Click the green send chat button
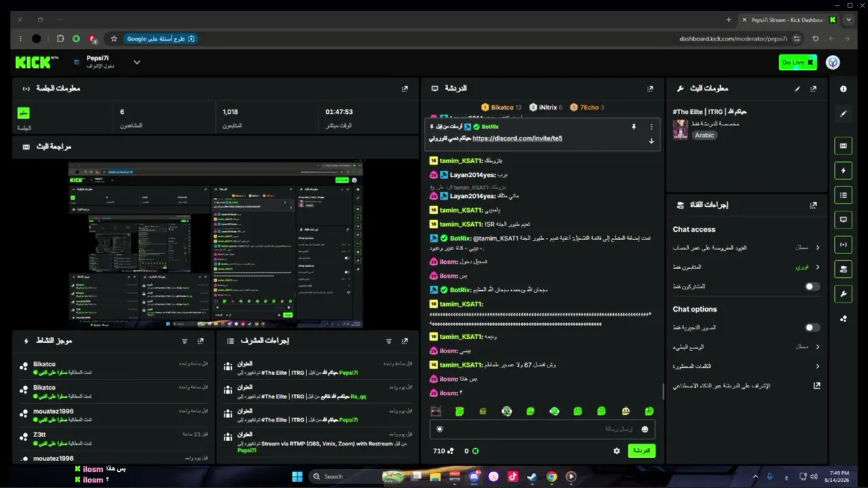868x488 pixels. pos(642,451)
